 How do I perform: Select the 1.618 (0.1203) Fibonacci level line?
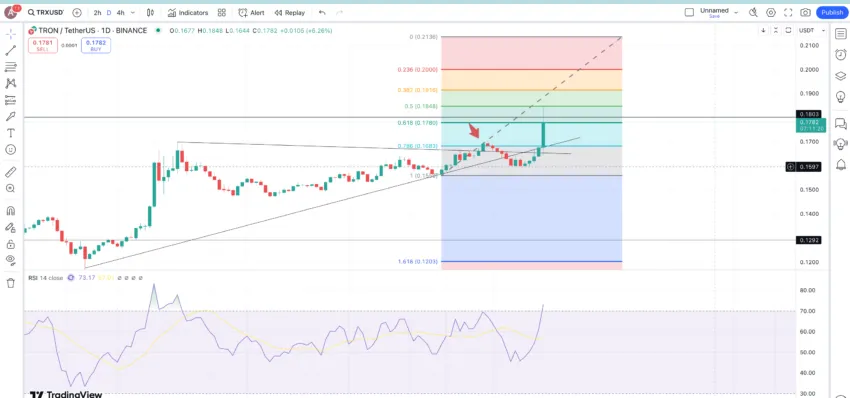click(531, 261)
